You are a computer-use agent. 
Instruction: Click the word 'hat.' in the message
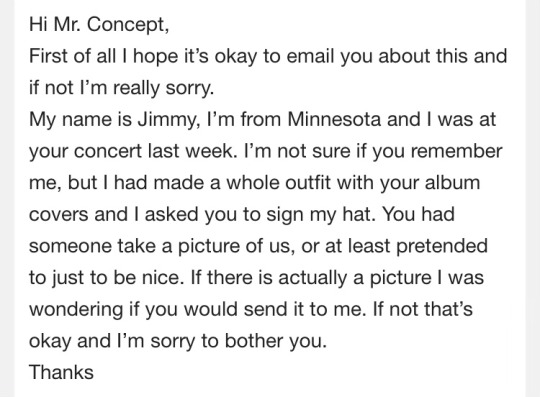tap(359, 214)
